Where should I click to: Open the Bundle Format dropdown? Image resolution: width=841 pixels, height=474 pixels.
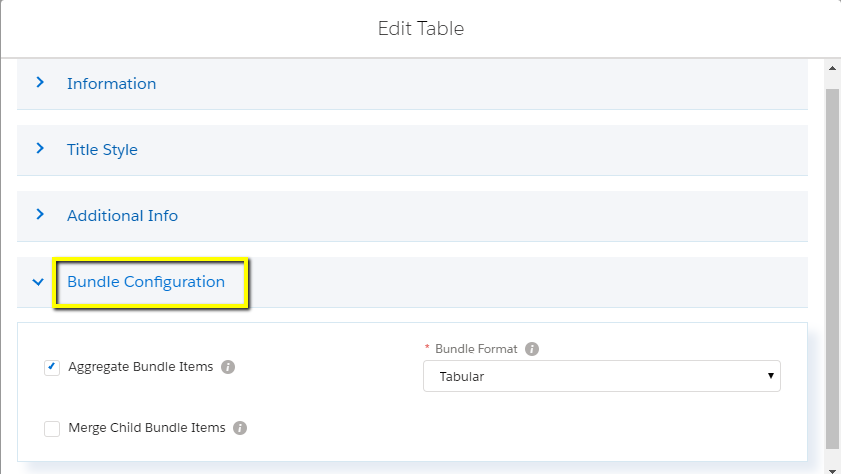[602, 376]
